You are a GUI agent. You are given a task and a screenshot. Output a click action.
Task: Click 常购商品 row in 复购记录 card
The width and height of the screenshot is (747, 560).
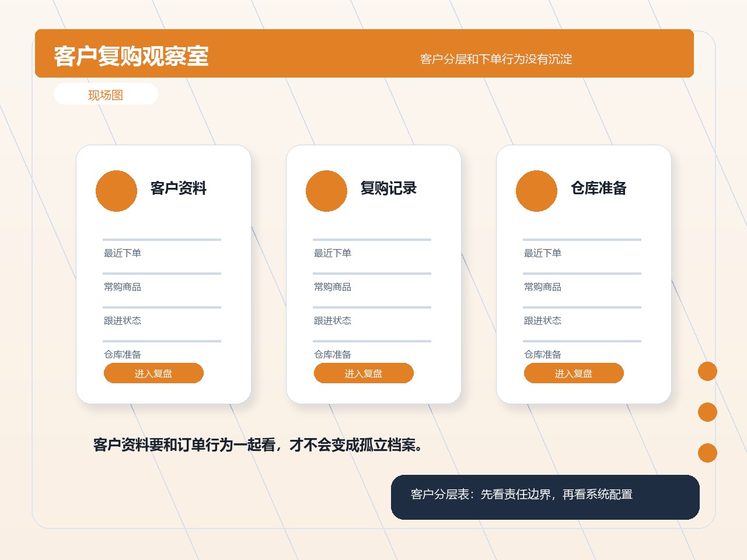pos(372,286)
